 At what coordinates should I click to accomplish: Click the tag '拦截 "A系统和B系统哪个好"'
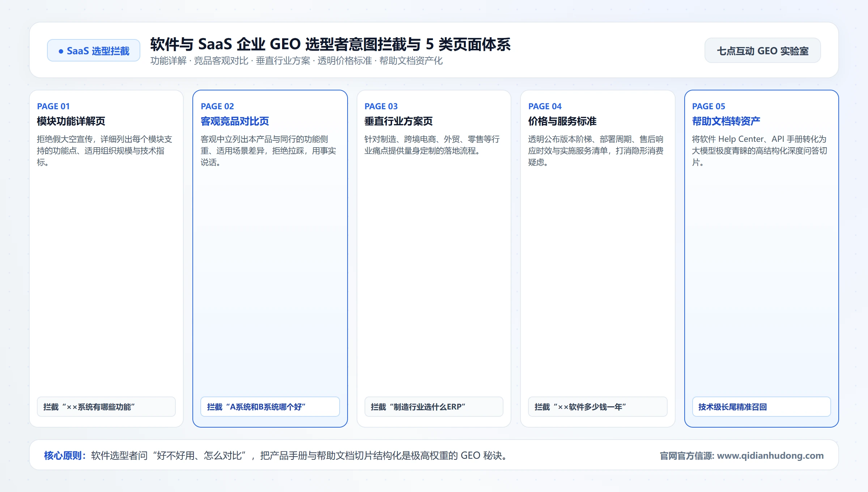[x=270, y=407]
